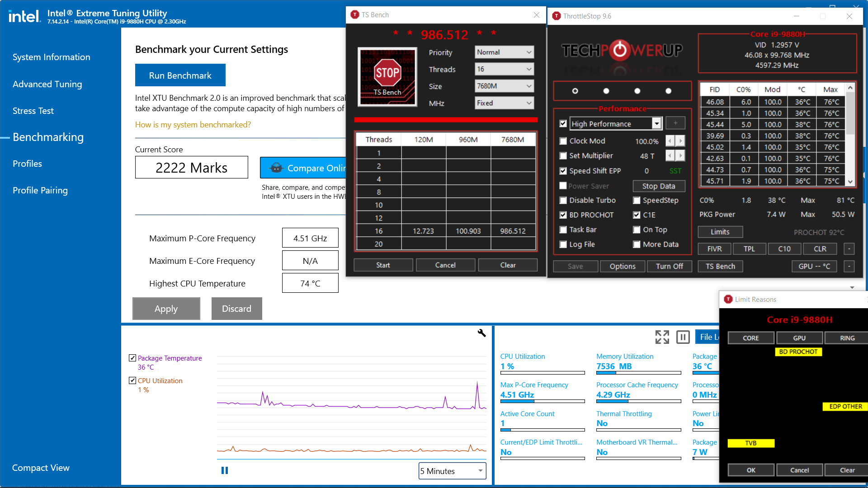Click the Limit Reasons title bar icon

pyautogui.click(x=728, y=299)
